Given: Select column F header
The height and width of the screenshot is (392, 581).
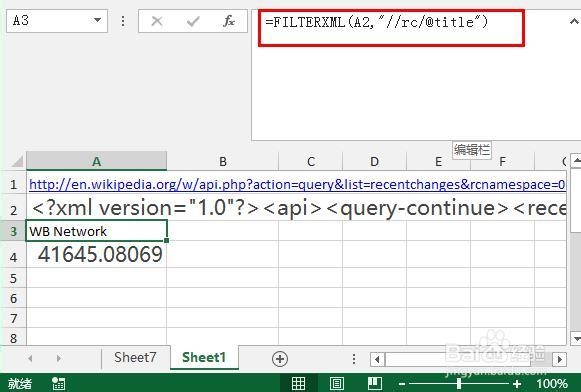Looking at the screenshot, I should (502, 162).
